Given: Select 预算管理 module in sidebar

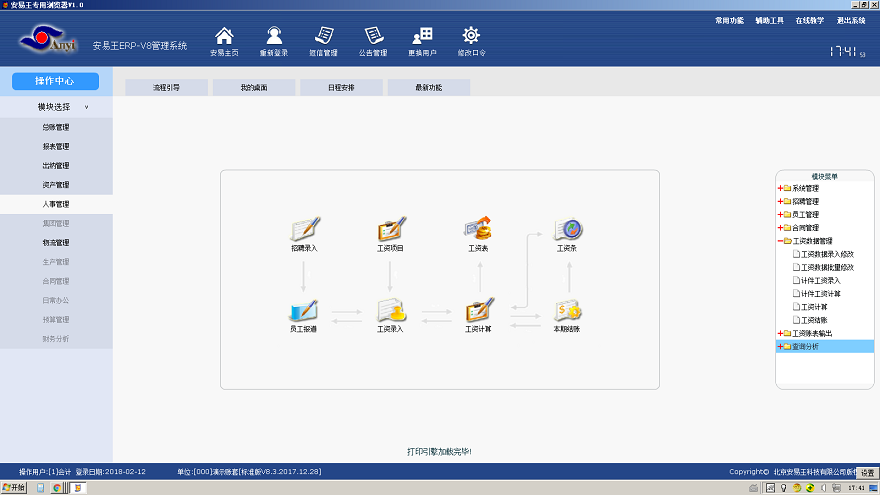Looking at the screenshot, I should click(x=56, y=319).
